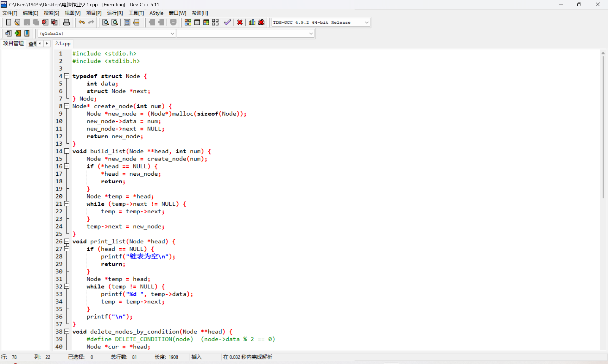Click the Print toolbar icon
608x364 pixels.
pos(66,22)
